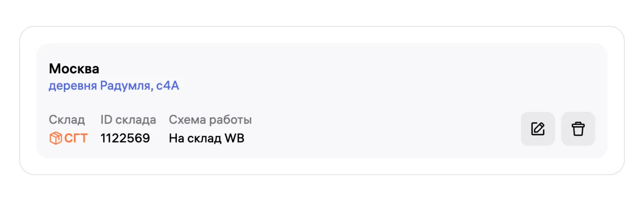Click the word Радумля in the address
644x201 pixels.
[x=127, y=86]
